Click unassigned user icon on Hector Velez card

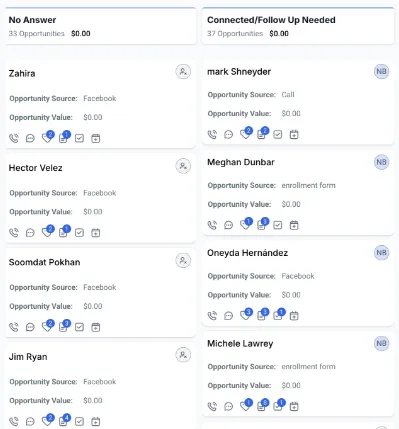click(x=183, y=166)
